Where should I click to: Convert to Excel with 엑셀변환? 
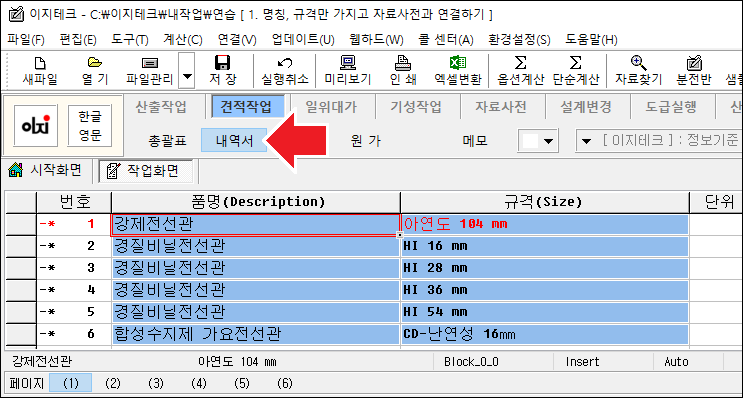coord(458,71)
